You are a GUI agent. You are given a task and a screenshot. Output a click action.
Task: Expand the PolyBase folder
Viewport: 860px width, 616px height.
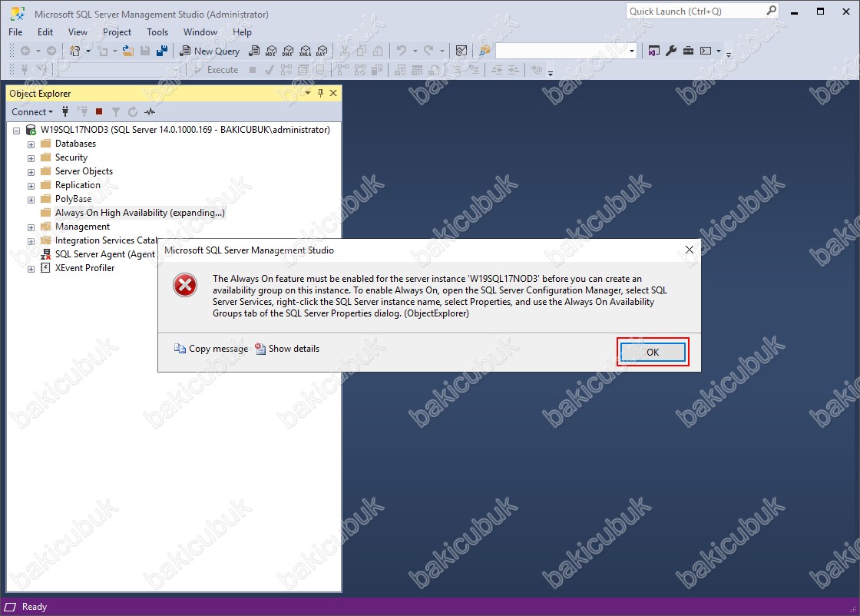tap(31, 200)
